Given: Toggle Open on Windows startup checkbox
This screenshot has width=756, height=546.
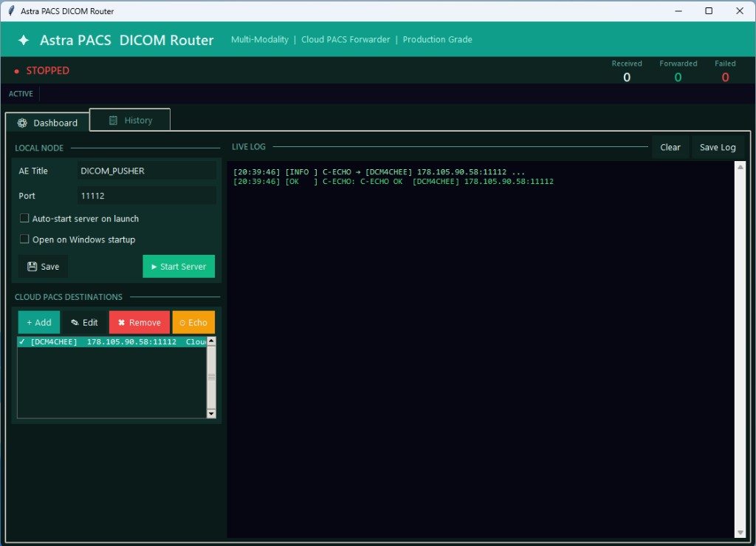Looking at the screenshot, I should point(24,239).
